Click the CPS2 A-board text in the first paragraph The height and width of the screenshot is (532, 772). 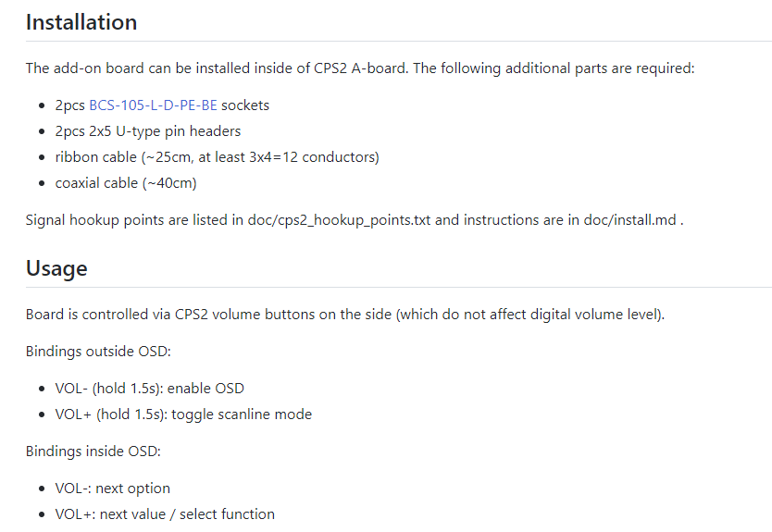pos(360,68)
